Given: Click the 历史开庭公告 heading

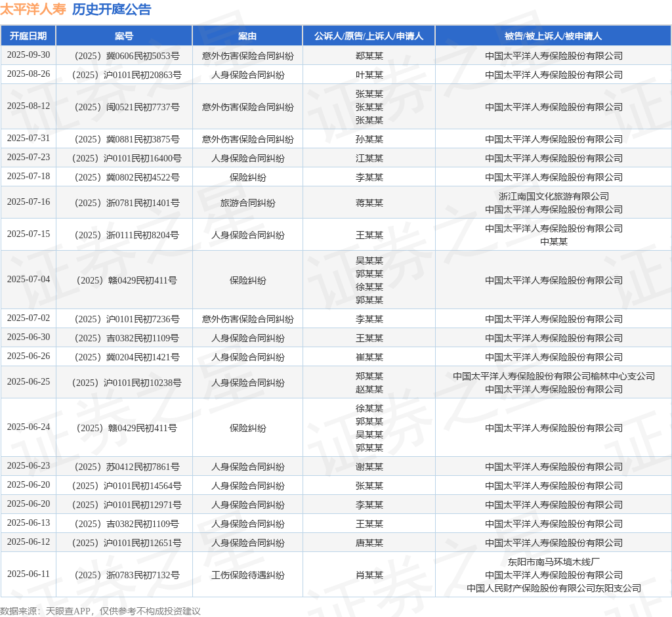Looking at the screenshot, I should 112,9.
